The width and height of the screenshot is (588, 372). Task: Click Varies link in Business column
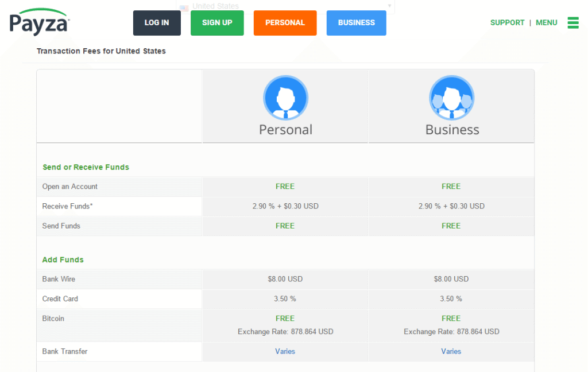coord(451,351)
